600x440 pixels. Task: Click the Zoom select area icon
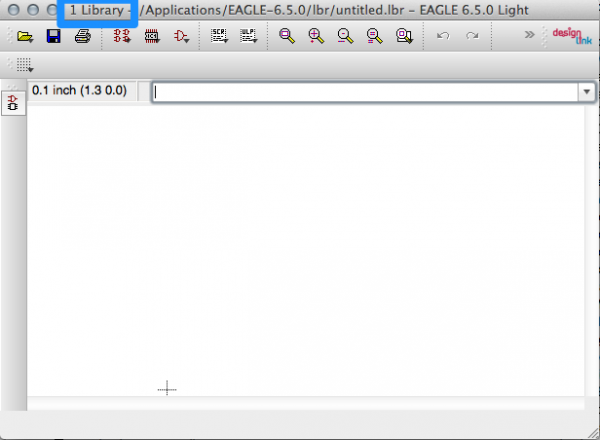[x=404, y=36]
